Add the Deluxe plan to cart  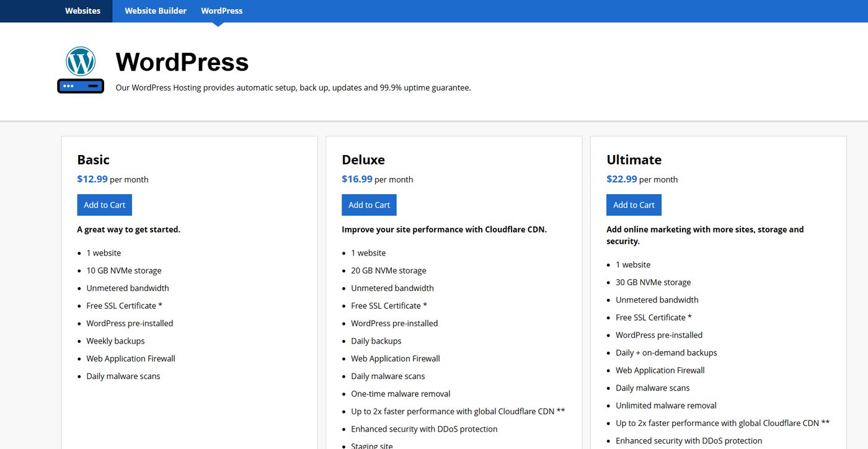click(369, 205)
